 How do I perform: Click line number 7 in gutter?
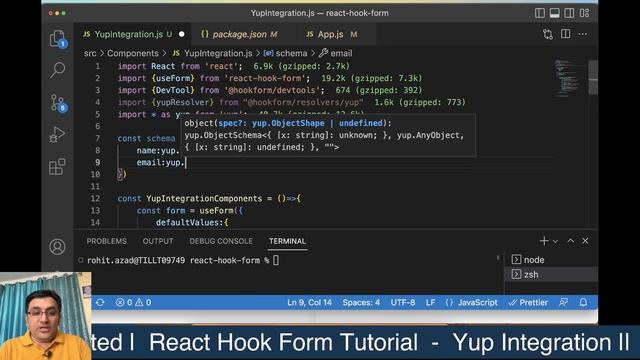[x=98, y=138]
